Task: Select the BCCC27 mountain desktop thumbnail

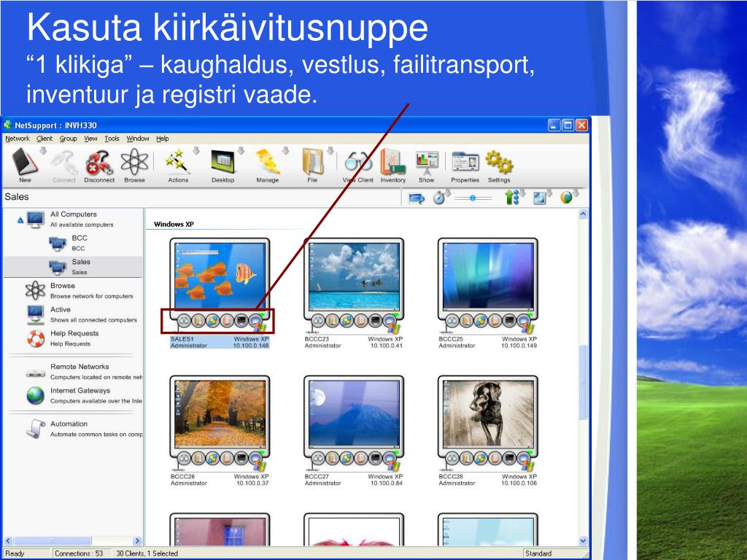Action: point(354,413)
